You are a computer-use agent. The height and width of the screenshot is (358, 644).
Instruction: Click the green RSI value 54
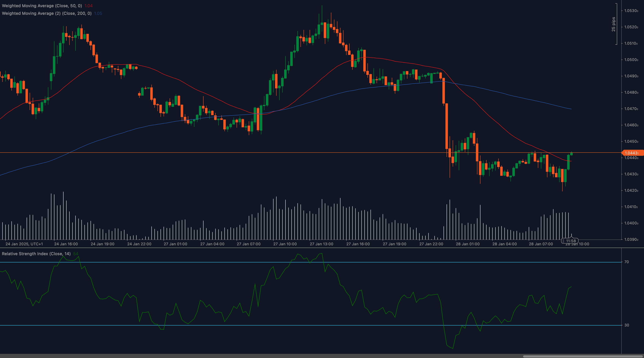click(x=76, y=253)
